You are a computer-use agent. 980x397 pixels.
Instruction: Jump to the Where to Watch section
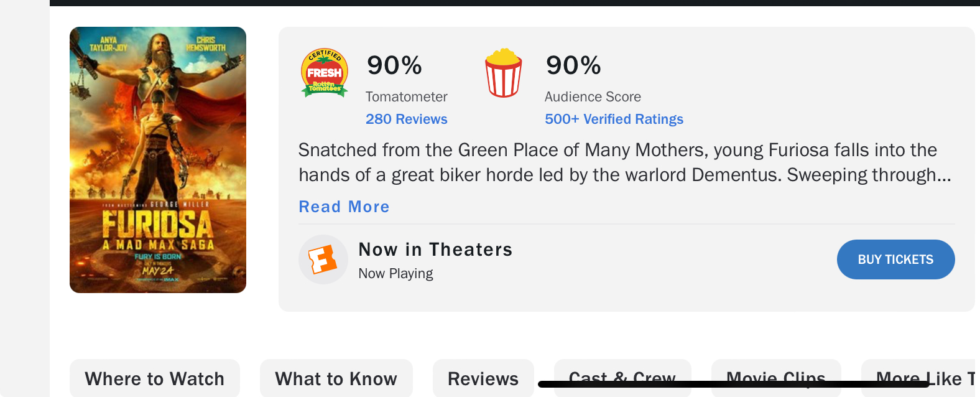tap(154, 378)
